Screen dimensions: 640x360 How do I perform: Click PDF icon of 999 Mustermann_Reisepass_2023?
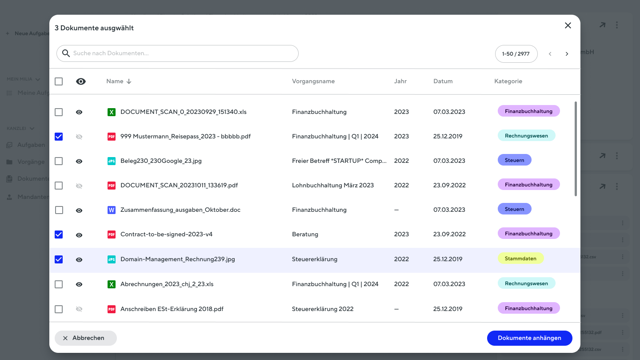(111, 136)
